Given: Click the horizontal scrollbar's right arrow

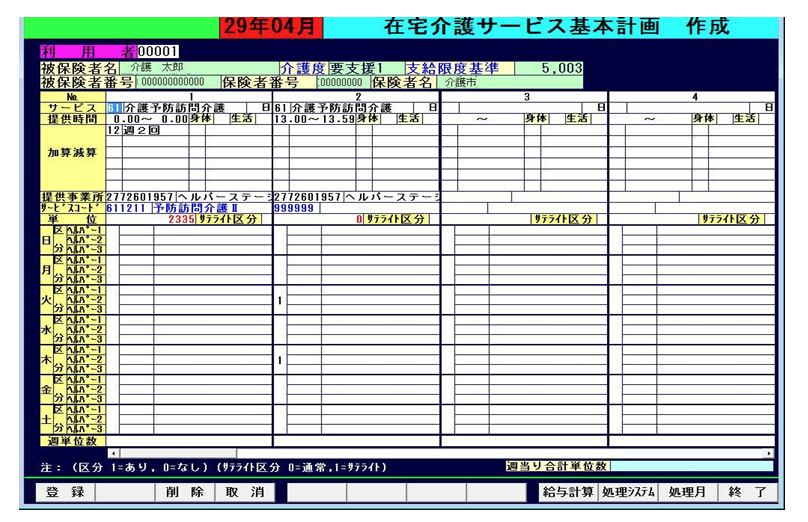Looking at the screenshot, I should point(769,453).
